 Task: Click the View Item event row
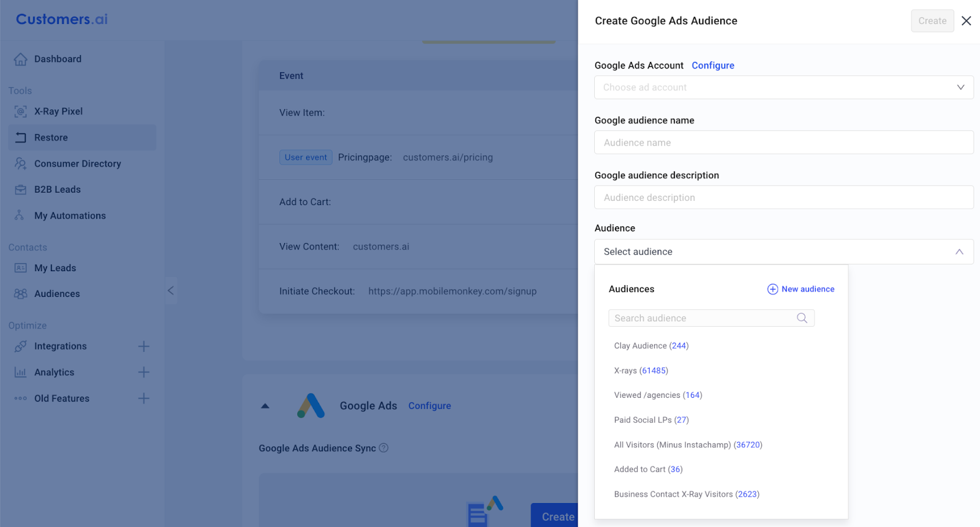(418, 113)
